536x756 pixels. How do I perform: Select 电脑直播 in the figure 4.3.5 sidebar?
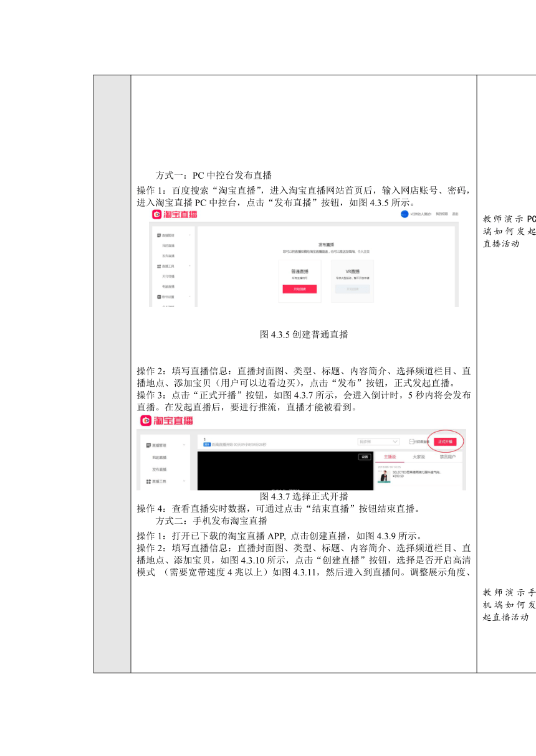pyautogui.click(x=168, y=286)
